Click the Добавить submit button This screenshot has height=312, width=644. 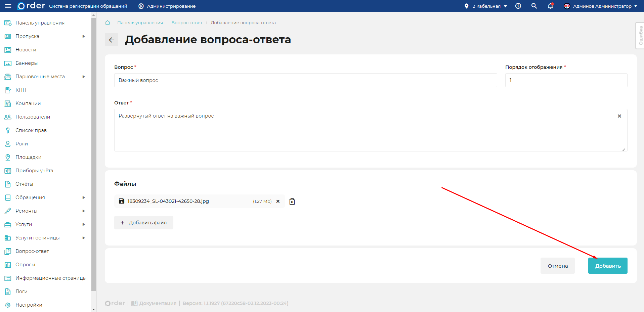[x=607, y=266]
